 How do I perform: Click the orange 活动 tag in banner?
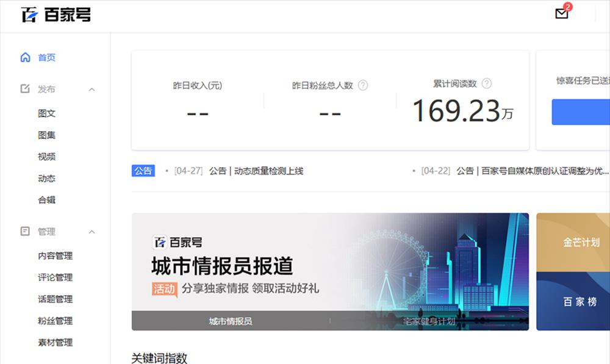click(x=165, y=289)
